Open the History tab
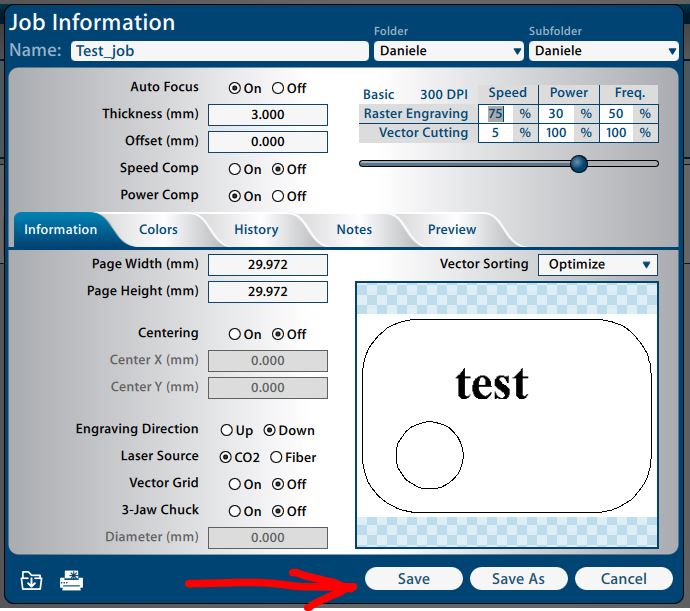The height and width of the screenshot is (611, 690). (256, 230)
